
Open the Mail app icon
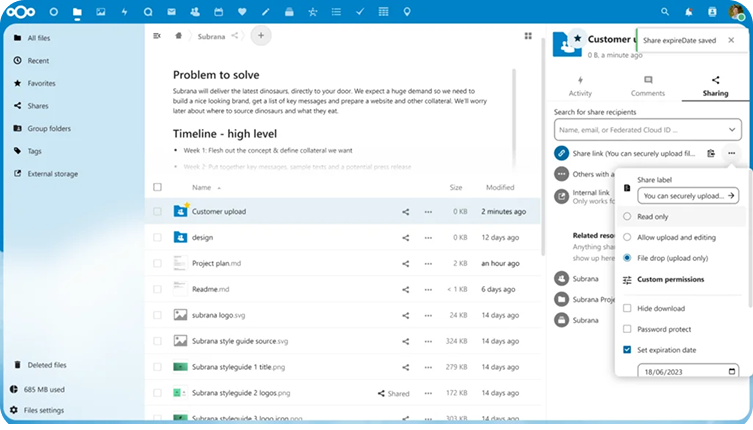click(x=172, y=13)
